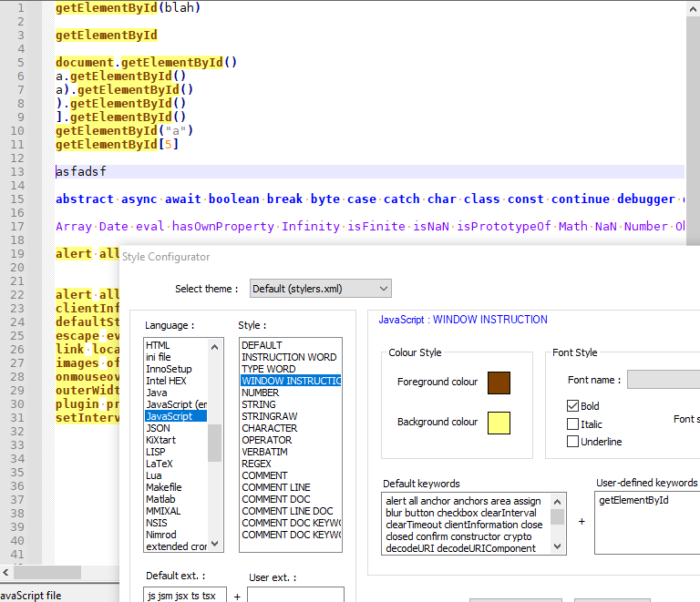The image size is (700, 602).
Task: Select JSON in the Language list
Action: (x=176, y=428)
